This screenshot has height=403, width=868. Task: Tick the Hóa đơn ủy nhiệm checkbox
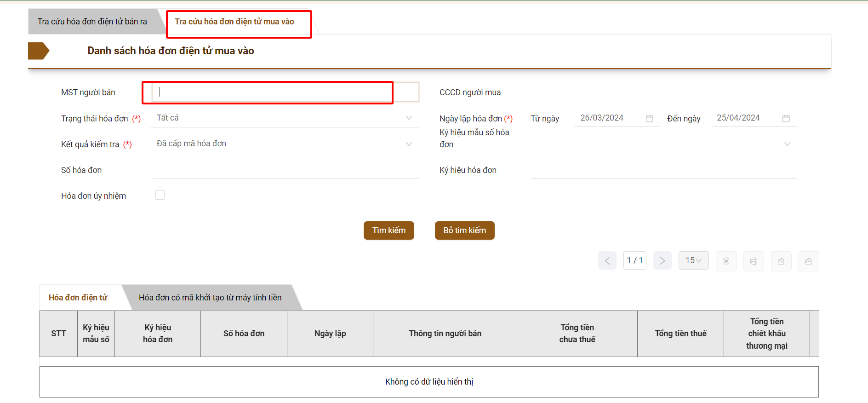[x=160, y=195]
